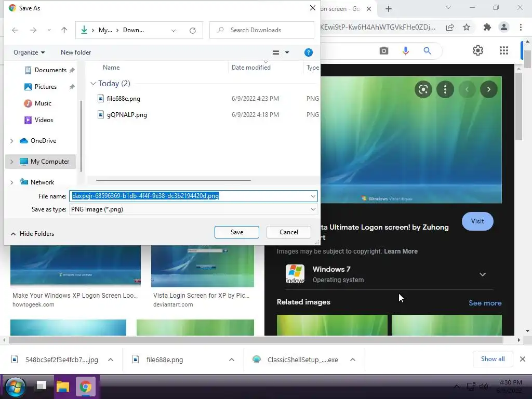Create a New folder
The height and width of the screenshot is (399, 532).
76,52
